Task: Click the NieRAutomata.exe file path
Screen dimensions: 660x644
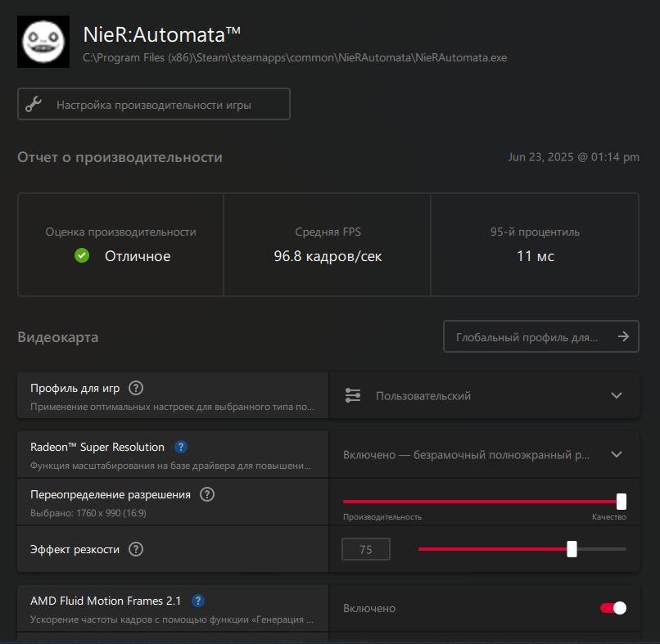Action: pyautogui.click(x=295, y=57)
